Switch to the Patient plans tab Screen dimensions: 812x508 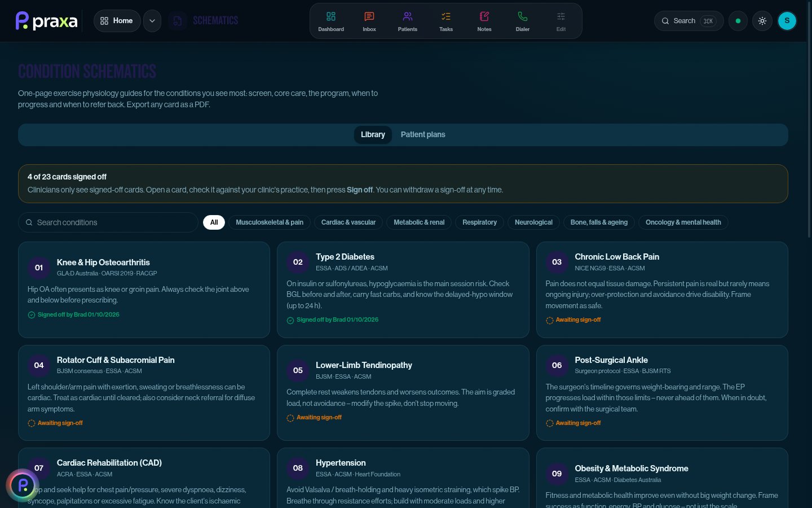(423, 134)
